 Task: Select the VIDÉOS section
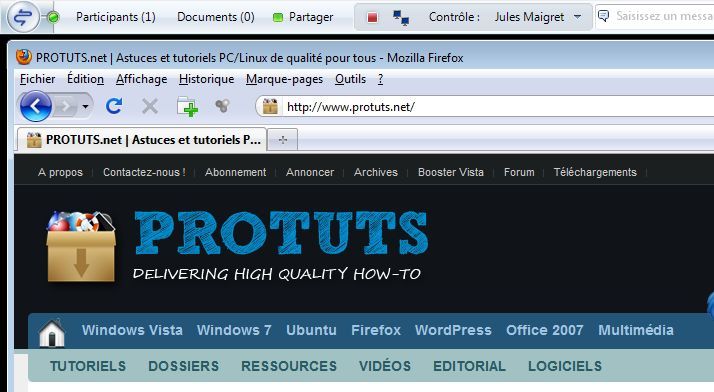385,366
